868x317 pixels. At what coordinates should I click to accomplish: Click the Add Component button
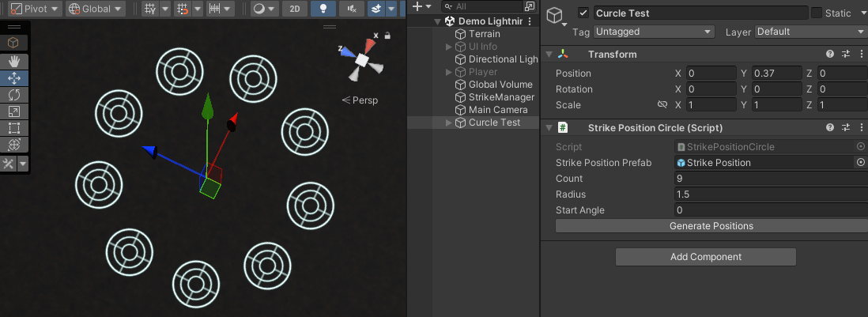point(705,257)
